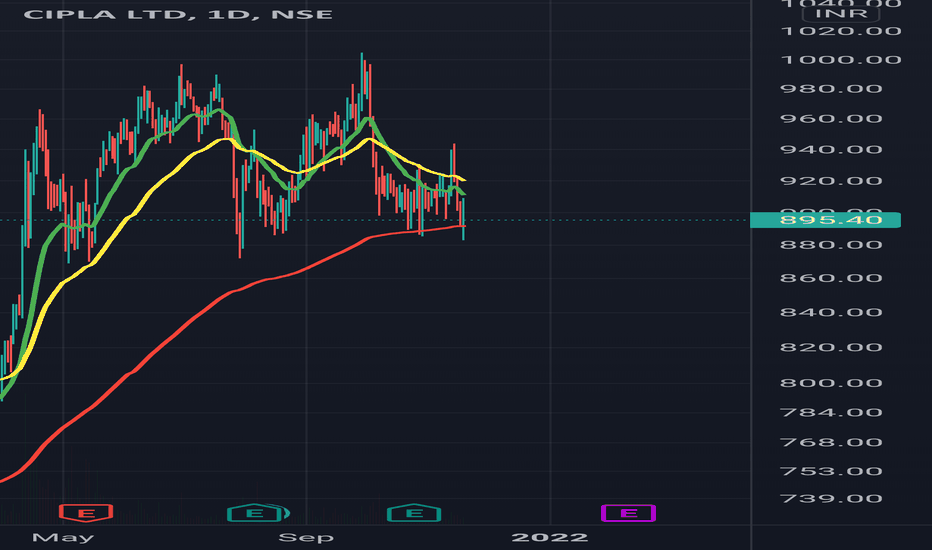Click the 768.00 price axis label
932x550 pixels.
pyautogui.click(x=832, y=442)
